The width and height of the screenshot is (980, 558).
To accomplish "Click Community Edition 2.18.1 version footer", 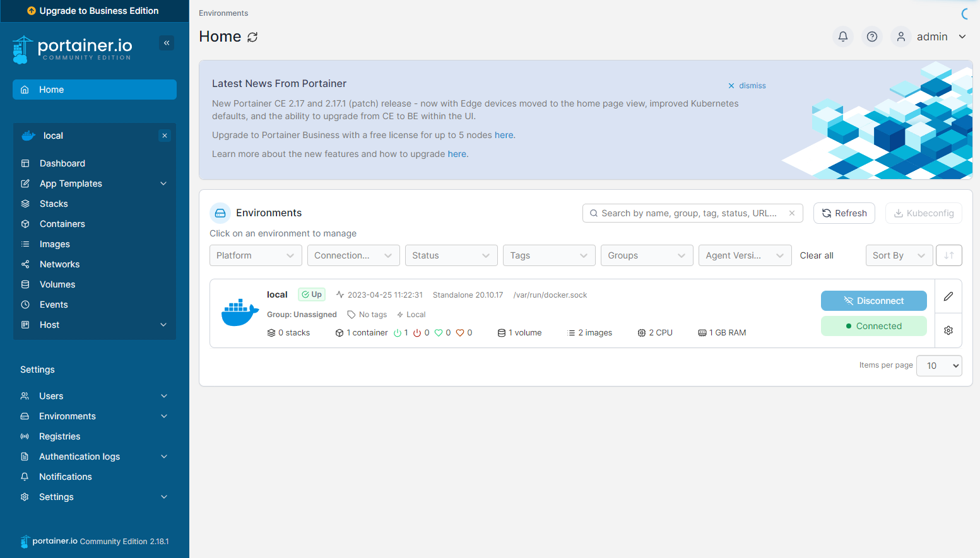I will 124,542.
